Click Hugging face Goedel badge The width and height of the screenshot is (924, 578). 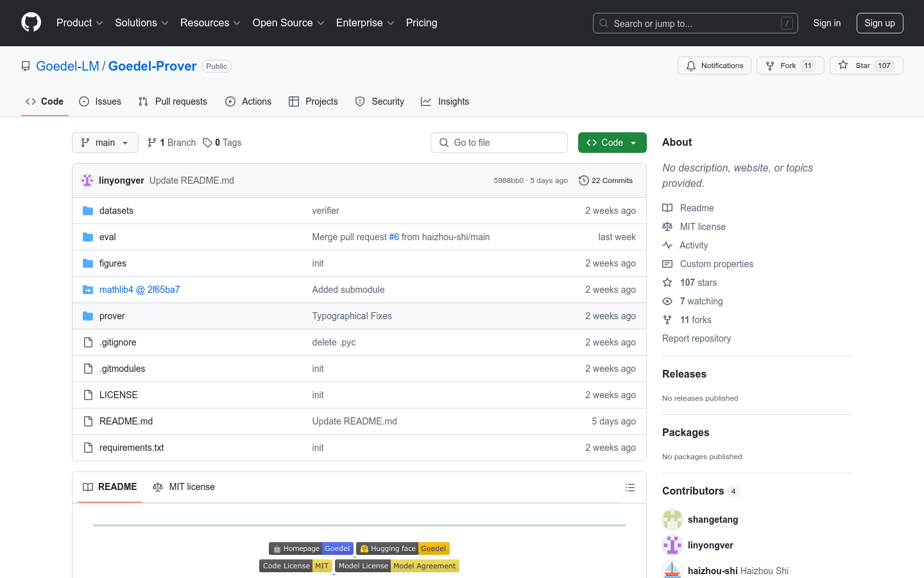(x=403, y=548)
